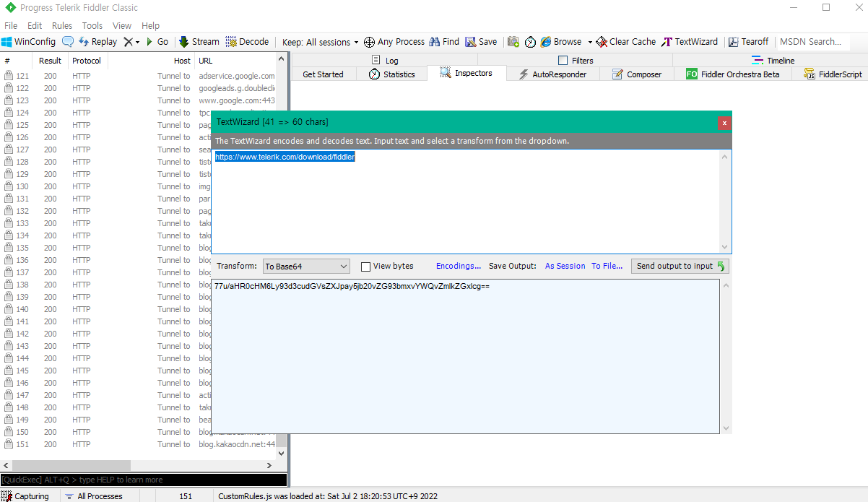Click All Processes filter in status bar
The height and width of the screenshot is (502, 868).
[x=94, y=496]
